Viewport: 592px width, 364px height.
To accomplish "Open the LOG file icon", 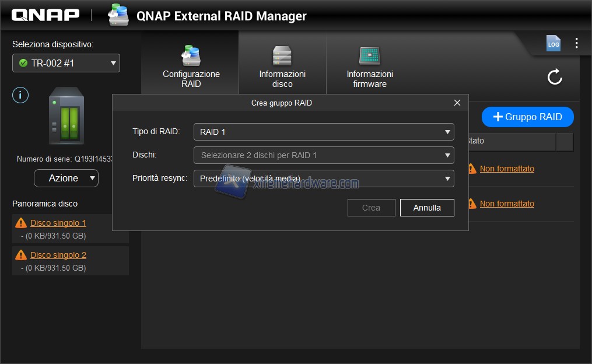I will 553,43.
